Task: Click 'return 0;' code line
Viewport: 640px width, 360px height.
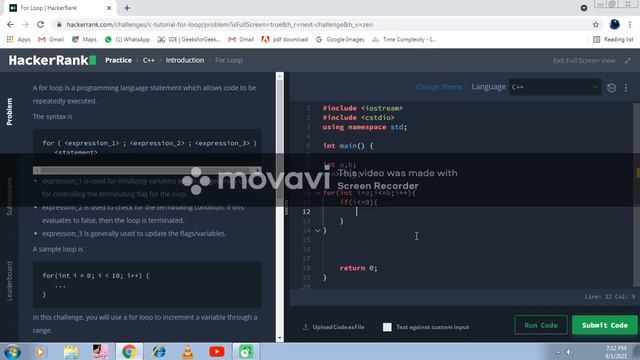Action: pos(358,268)
